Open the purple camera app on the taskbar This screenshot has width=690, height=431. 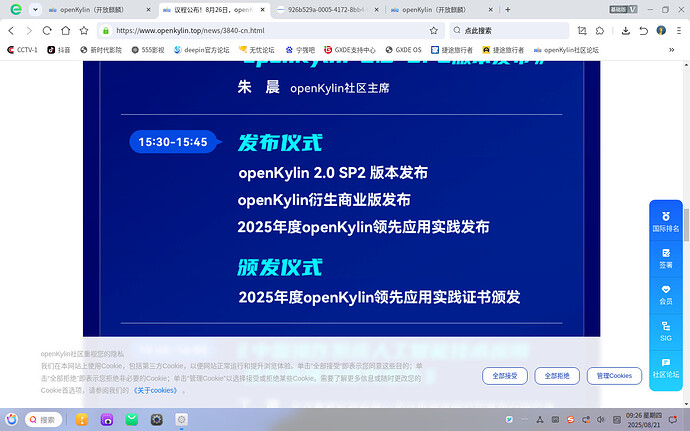107,420
